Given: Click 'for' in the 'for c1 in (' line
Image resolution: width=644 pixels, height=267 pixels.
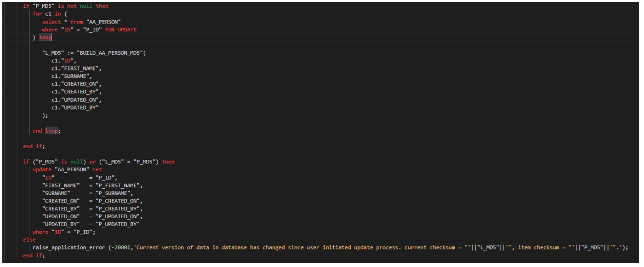Looking at the screenshot, I should 37,14.
